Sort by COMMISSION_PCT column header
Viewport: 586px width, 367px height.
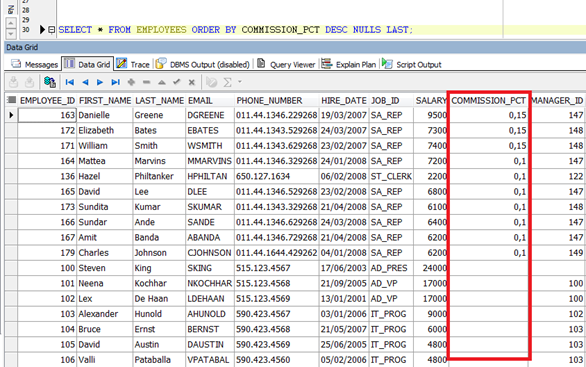[488, 101]
